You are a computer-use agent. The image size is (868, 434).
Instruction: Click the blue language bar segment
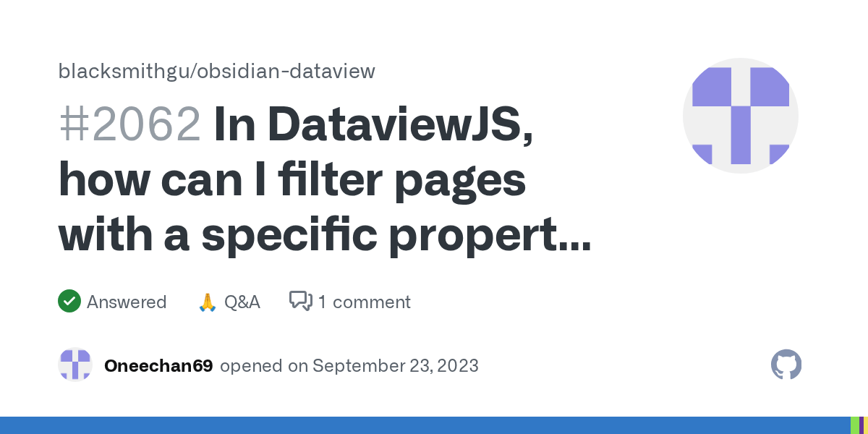point(425,425)
